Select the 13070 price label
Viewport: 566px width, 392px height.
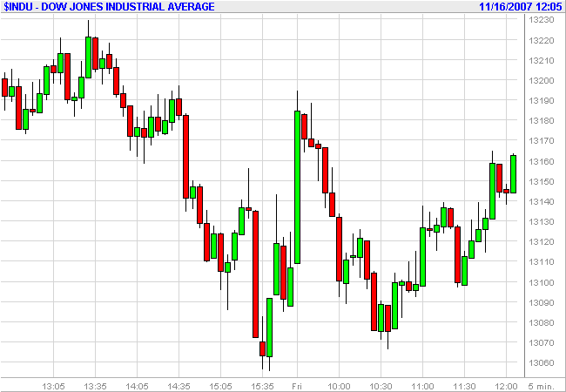(x=541, y=342)
